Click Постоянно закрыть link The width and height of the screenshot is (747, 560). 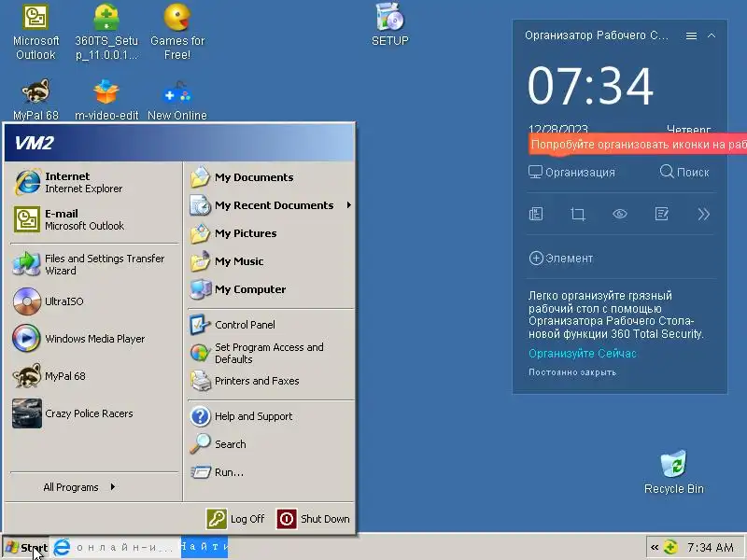point(572,372)
